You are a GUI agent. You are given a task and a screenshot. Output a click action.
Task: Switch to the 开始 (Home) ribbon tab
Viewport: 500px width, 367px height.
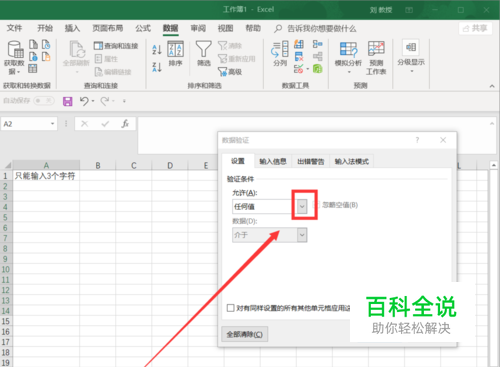click(x=45, y=28)
